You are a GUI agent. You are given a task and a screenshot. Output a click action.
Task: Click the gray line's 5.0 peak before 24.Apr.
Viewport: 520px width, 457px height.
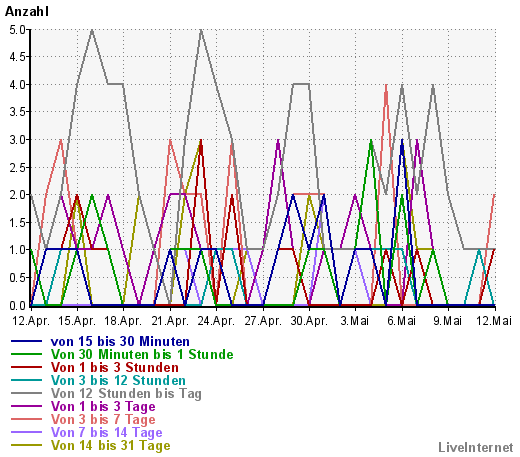[x=201, y=30]
